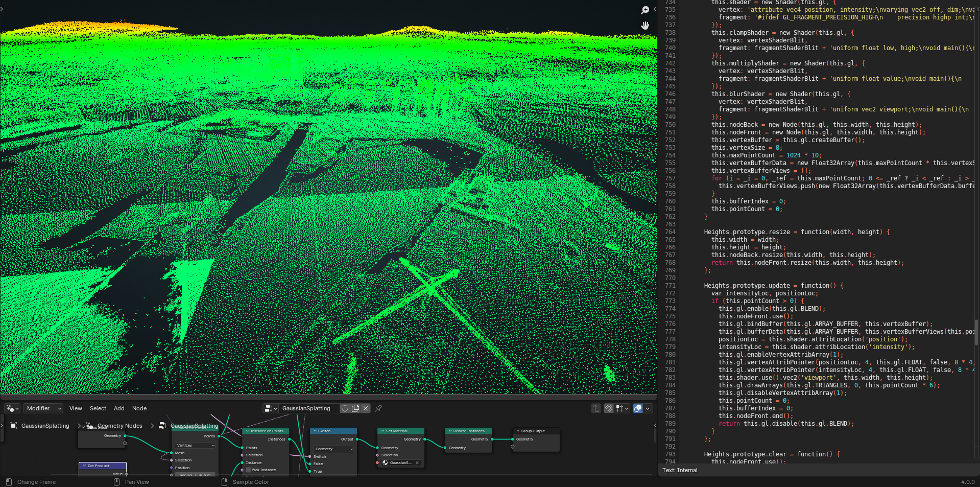Click the text editor vertical scrollbar

click(976, 332)
